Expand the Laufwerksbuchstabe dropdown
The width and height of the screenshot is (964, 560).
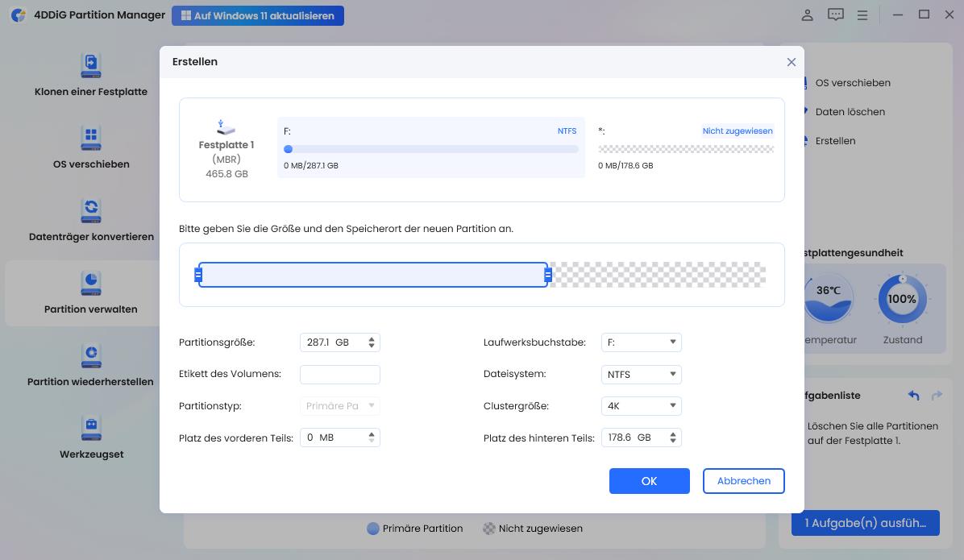(641, 342)
